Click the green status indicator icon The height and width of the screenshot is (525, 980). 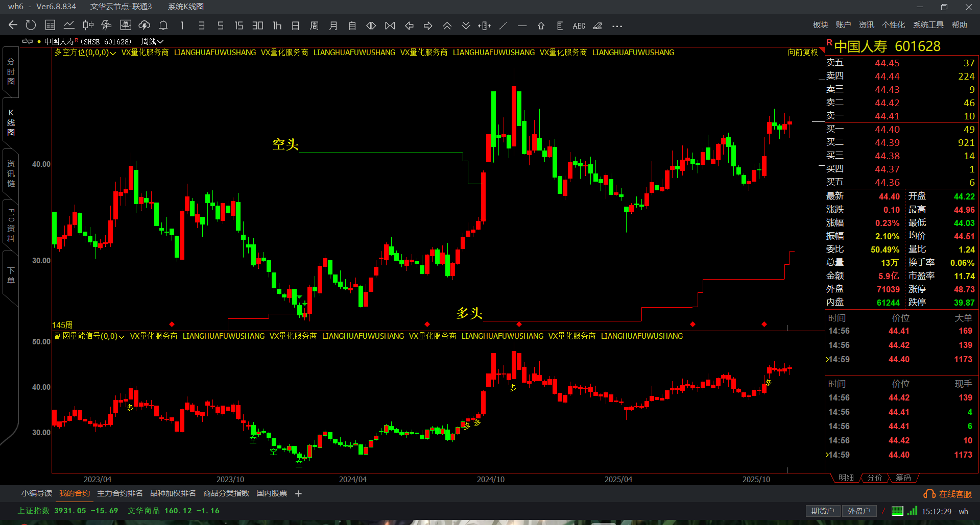897,511
